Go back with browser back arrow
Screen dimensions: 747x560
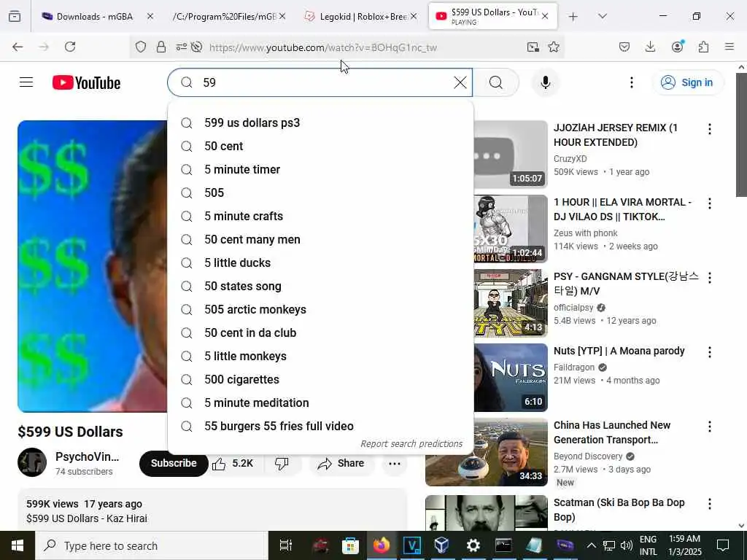click(18, 47)
